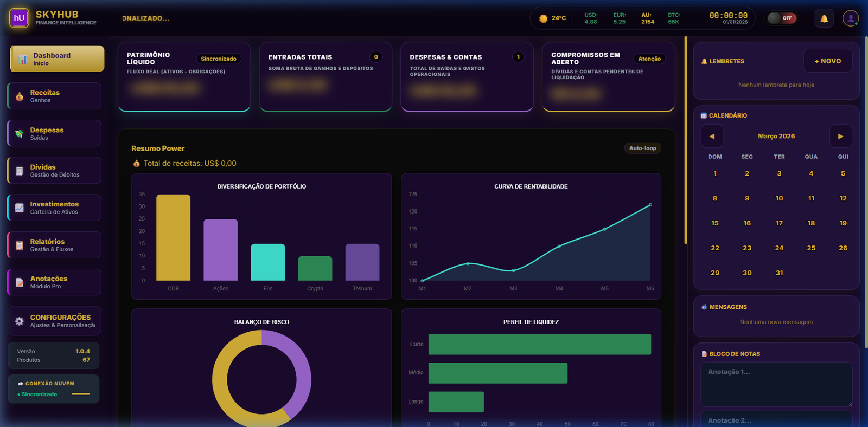Click the Anotação 1 text field
This screenshot has width=868, height=427.
coord(776,384)
